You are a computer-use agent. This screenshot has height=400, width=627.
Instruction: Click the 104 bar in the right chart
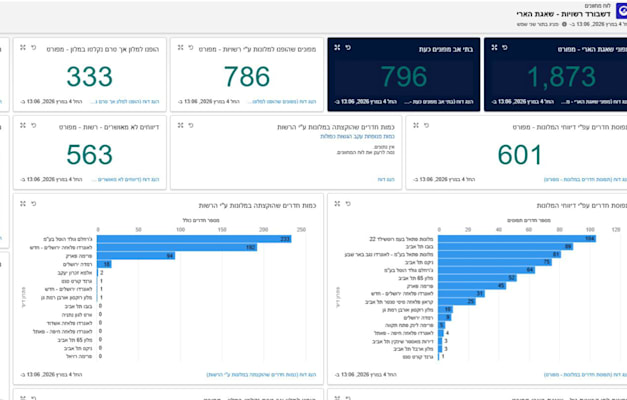(x=517, y=239)
